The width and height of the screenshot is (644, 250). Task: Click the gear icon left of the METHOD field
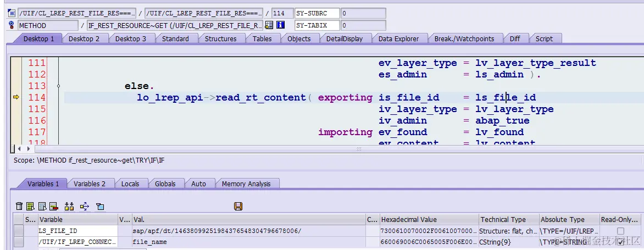pyautogui.click(x=12, y=25)
